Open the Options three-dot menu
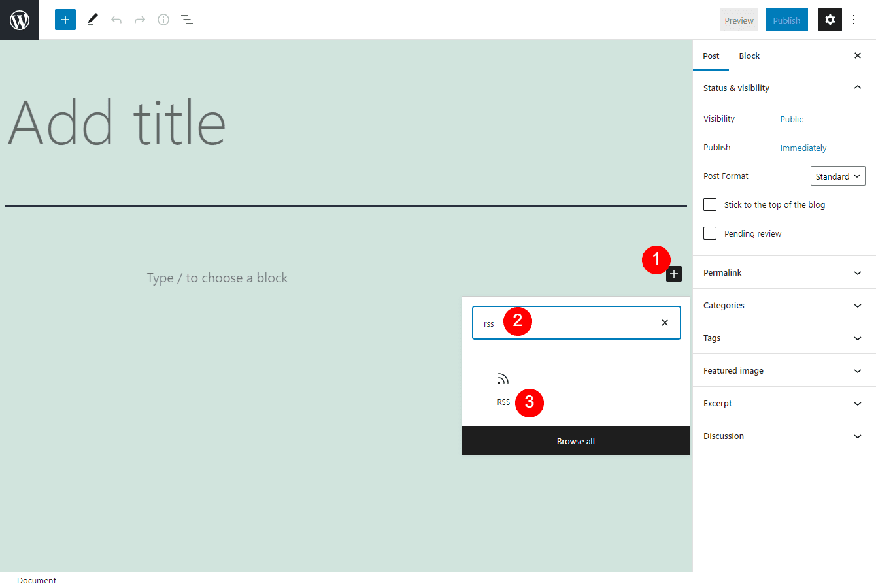 854,20
